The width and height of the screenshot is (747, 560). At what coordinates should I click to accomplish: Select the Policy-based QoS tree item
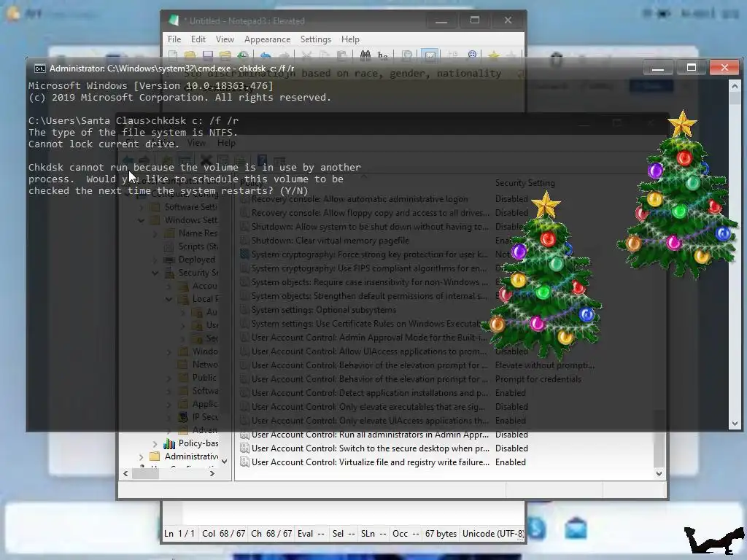pos(198,443)
